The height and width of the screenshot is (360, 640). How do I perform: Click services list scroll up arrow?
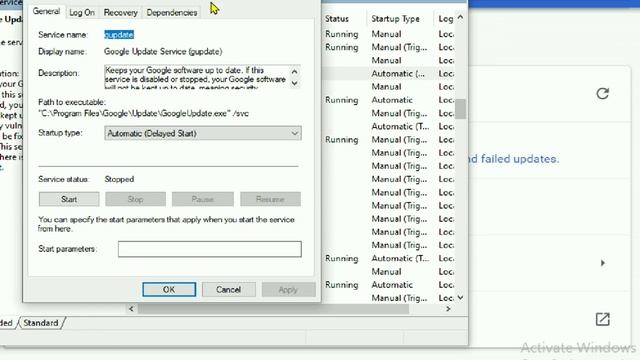(460, 17)
